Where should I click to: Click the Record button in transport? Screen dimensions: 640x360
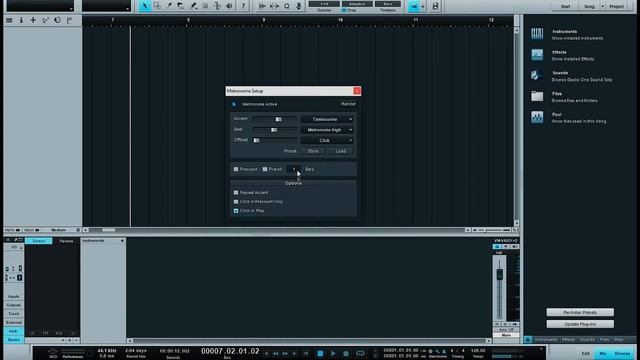click(x=346, y=353)
